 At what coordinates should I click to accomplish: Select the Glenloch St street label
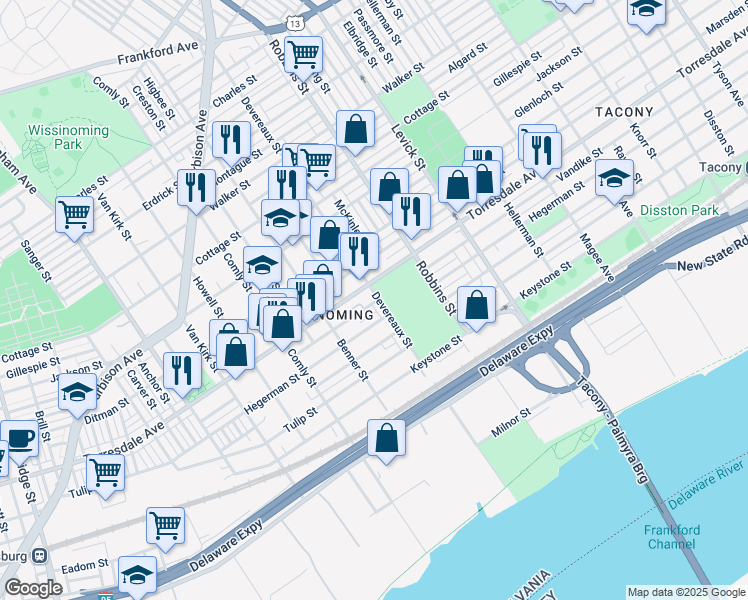[x=539, y=100]
